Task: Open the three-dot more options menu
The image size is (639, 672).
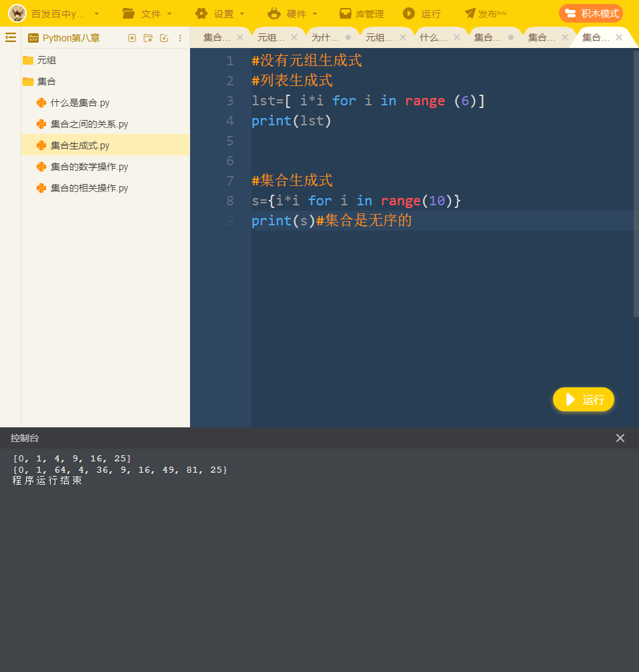Action: point(180,38)
